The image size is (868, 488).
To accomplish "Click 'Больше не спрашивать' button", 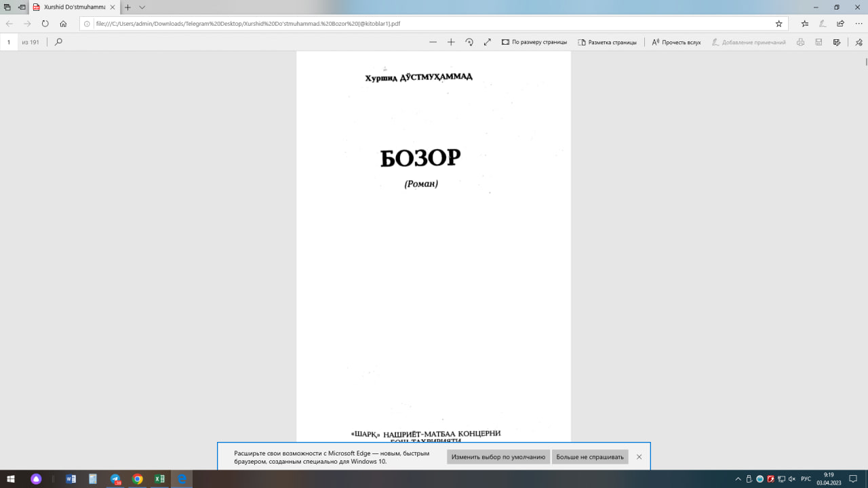I will pos(590,457).
